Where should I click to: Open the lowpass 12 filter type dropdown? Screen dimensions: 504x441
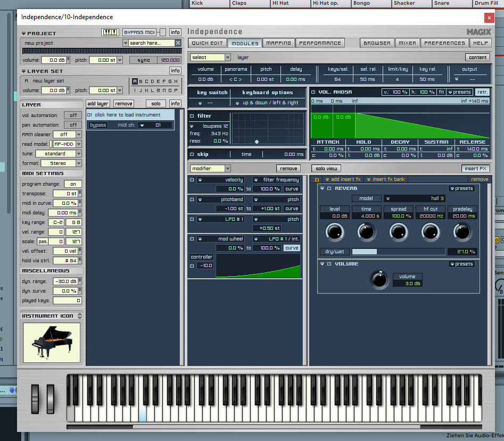(209, 126)
